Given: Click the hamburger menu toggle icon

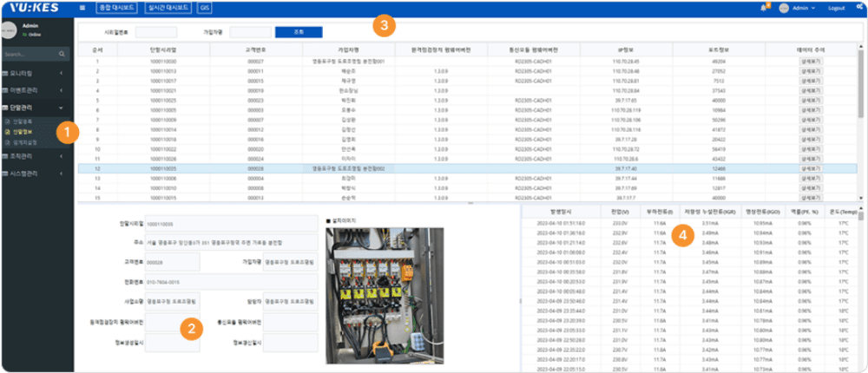Looking at the screenshot, I should (82, 8).
